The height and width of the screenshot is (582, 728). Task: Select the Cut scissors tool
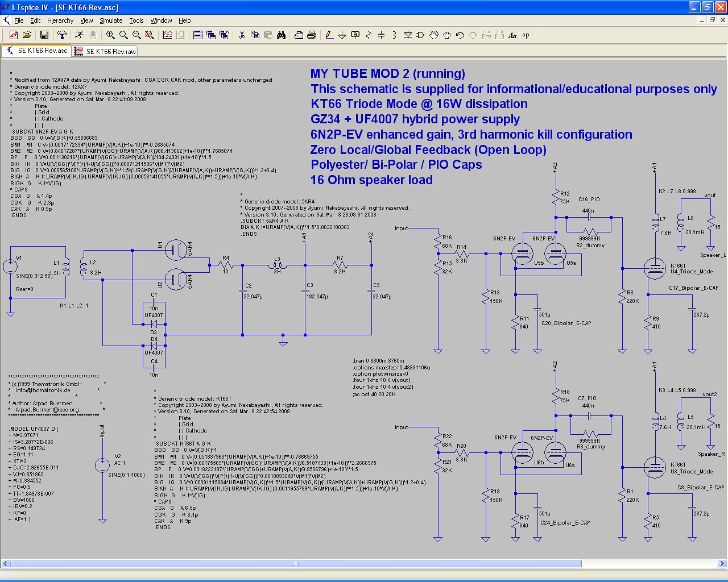click(x=242, y=35)
